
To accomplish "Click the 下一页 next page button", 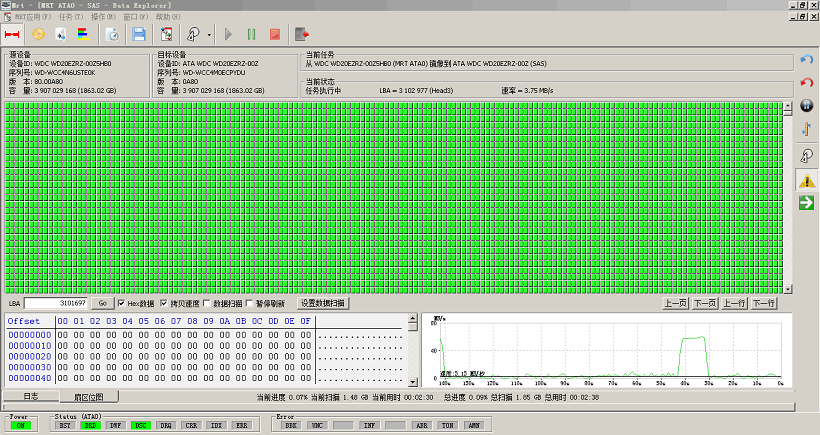I will tap(705, 303).
